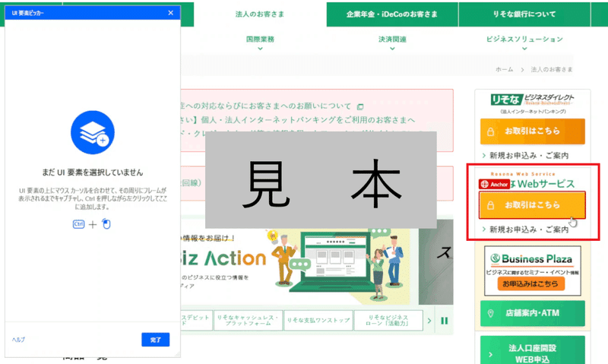This screenshot has height=364, width=608.
Task: Select りそな支払ワンストップ carousel tab
Action: [318, 320]
